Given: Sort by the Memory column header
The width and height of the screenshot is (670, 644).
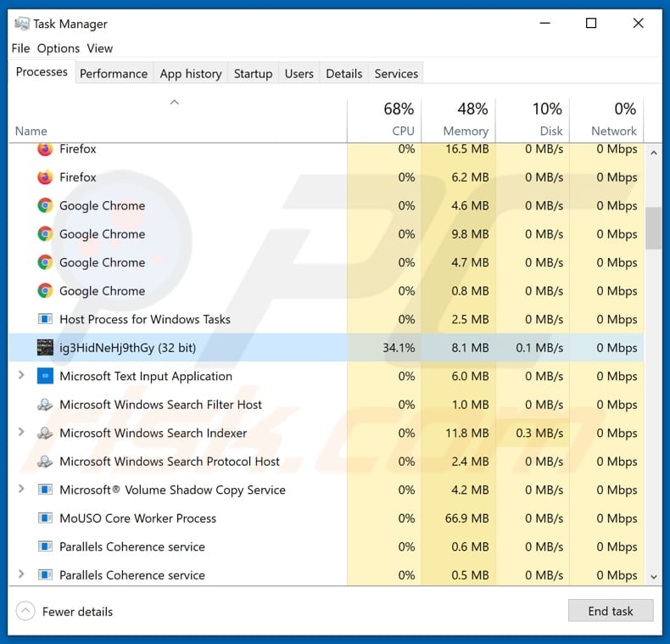Looking at the screenshot, I should click(x=458, y=120).
